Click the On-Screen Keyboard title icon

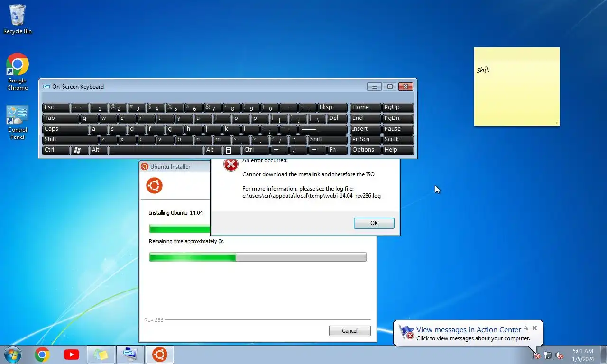46,87
